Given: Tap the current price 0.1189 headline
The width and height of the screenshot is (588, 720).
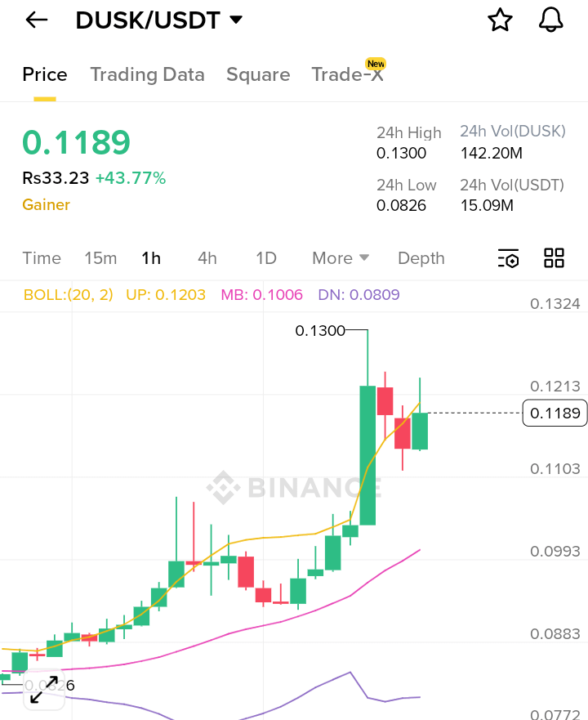Looking at the screenshot, I should (77, 142).
